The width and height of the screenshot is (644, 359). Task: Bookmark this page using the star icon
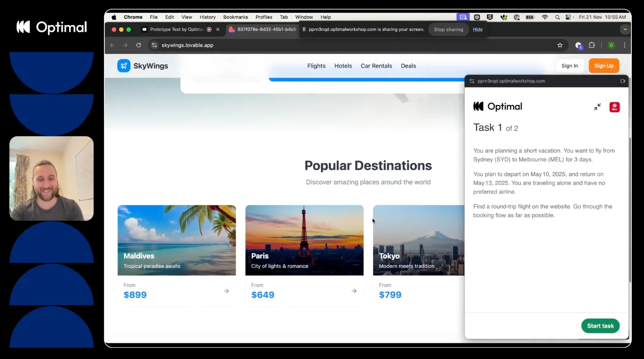(560, 45)
